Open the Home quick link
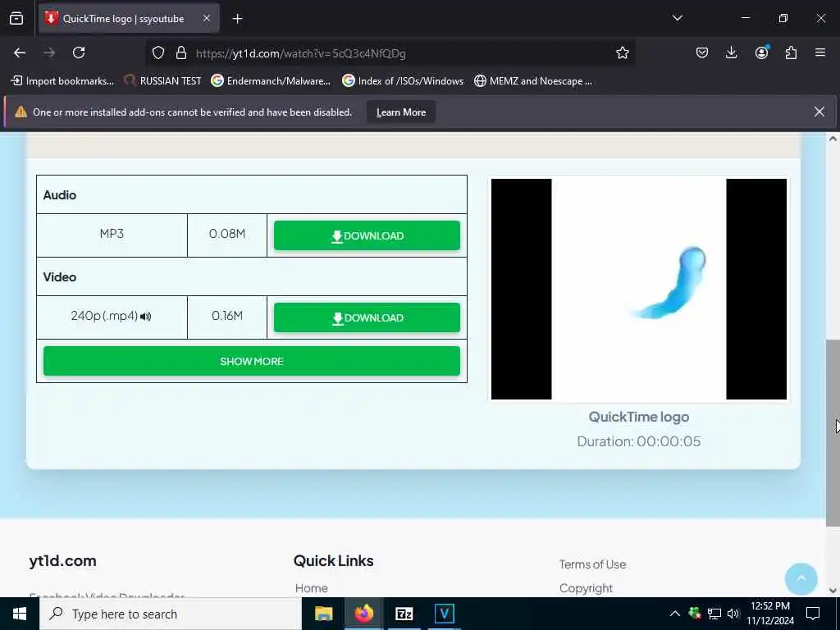Screen dimensions: 840x630 tap(311, 588)
